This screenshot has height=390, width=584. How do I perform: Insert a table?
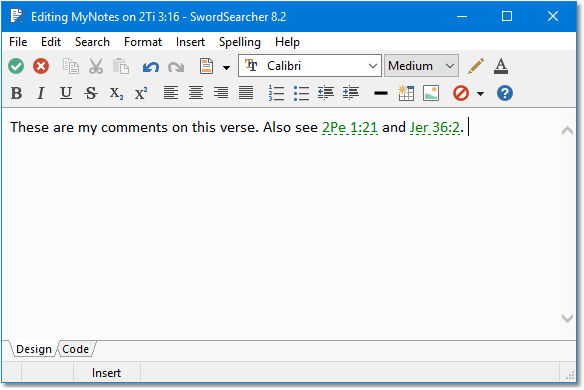[406, 93]
